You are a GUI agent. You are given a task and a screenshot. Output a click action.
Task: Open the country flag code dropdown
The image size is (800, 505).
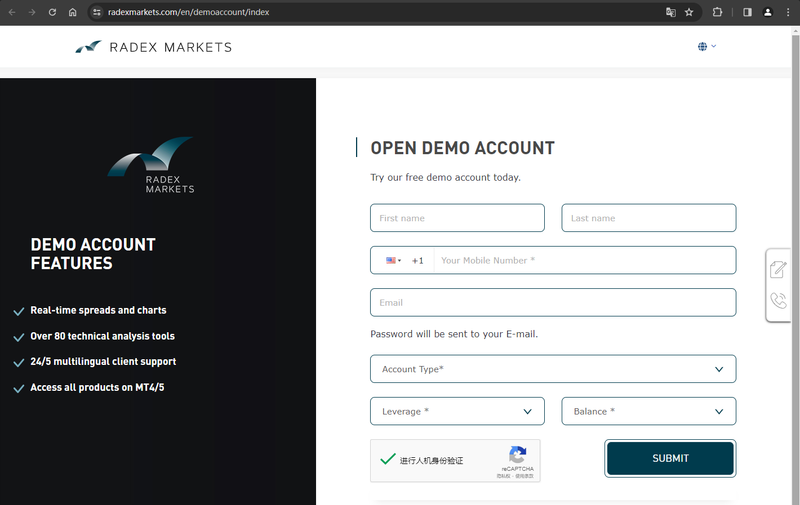point(393,260)
